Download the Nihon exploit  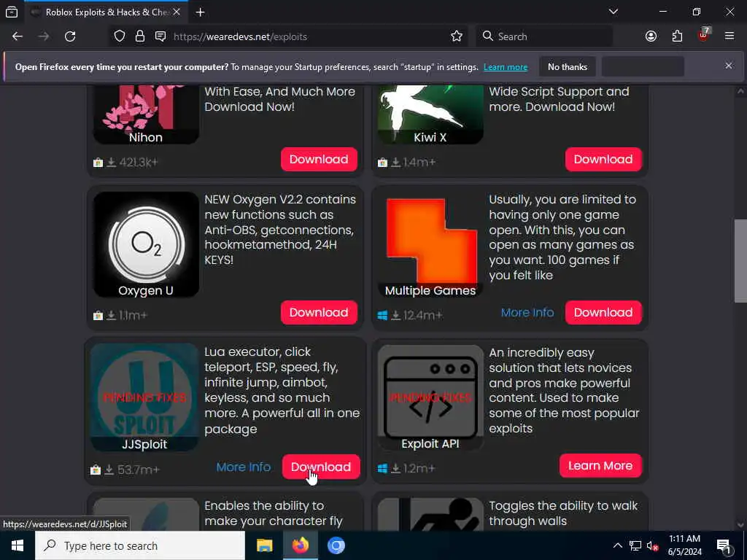point(319,159)
